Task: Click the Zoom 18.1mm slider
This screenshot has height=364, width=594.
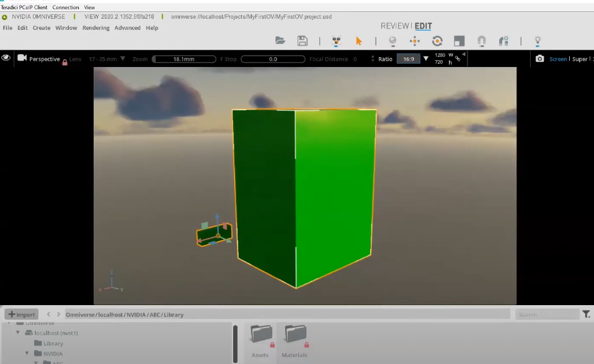Action: [184, 59]
